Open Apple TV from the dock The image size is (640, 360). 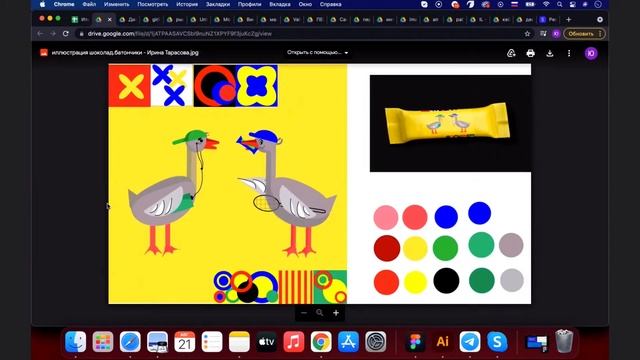(x=267, y=341)
